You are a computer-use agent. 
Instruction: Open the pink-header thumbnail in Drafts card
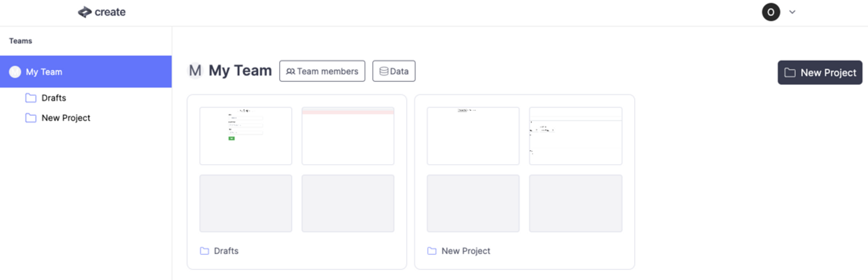pyautogui.click(x=348, y=136)
